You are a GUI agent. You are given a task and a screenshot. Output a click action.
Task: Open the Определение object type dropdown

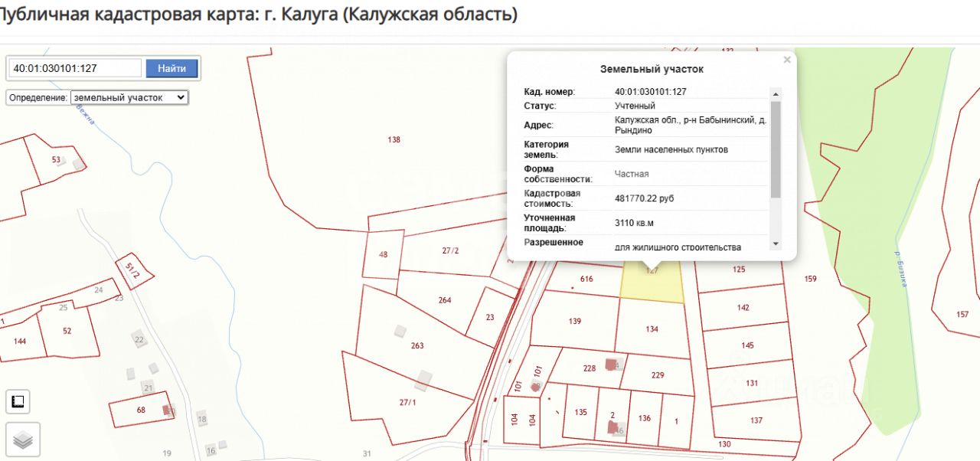point(129,98)
